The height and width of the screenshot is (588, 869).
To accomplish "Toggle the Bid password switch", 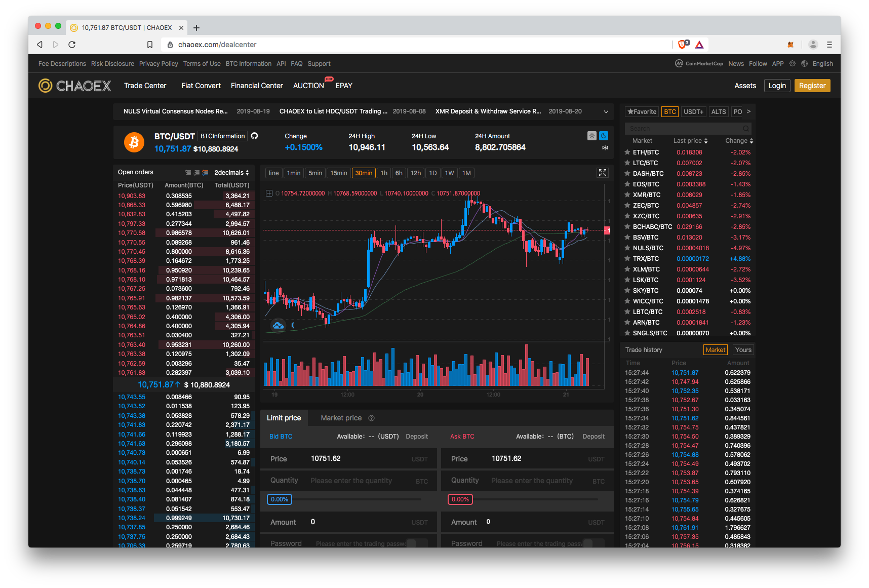I will pos(416,543).
